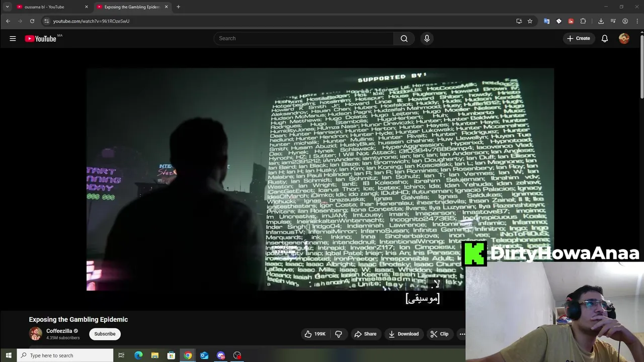
Task: Go to YouTube home via logo
Action: pyautogui.click(x=41, y=39)
